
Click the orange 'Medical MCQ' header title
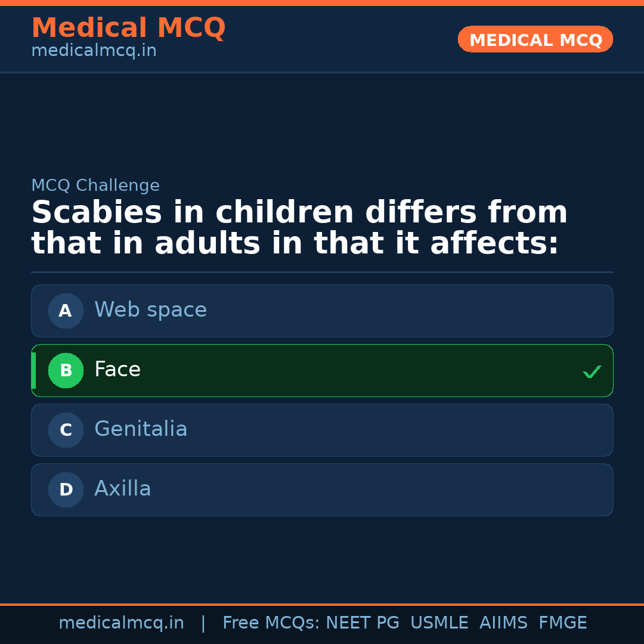[128, 28]
